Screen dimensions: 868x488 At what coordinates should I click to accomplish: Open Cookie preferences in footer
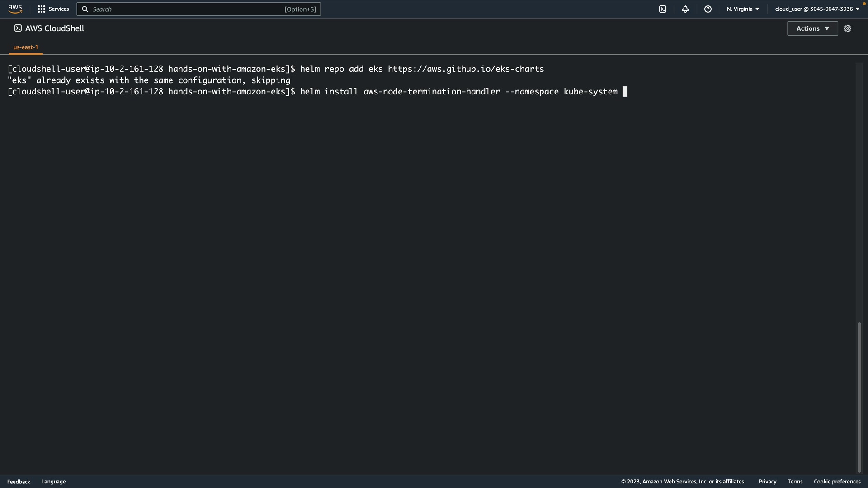click(x=837, y=482)
